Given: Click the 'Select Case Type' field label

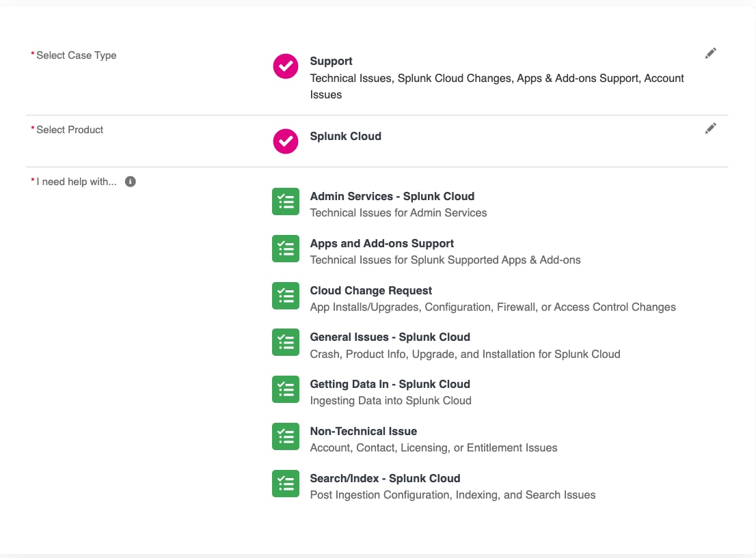Looking at the screenshot, I should point(76,55).
